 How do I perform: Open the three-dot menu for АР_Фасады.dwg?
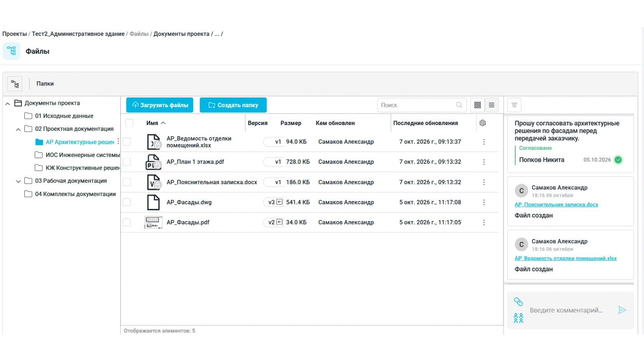[x=484, y=202]
